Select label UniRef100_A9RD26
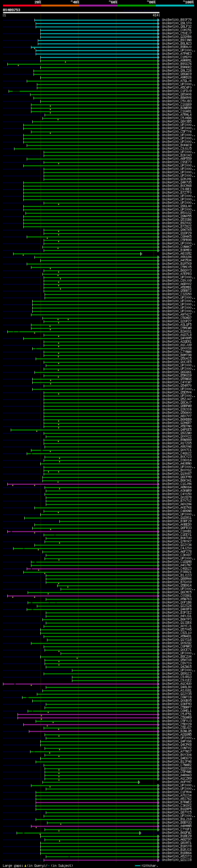 [177, 78]
